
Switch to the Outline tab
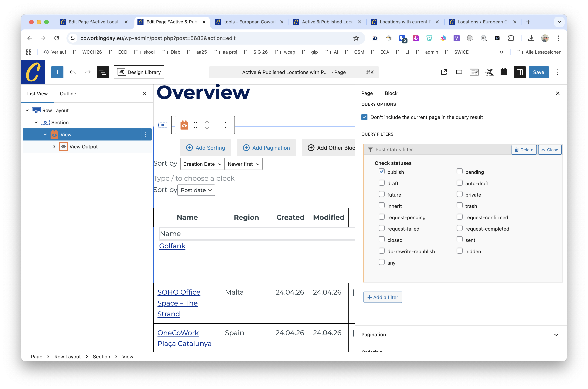(68, 93)
